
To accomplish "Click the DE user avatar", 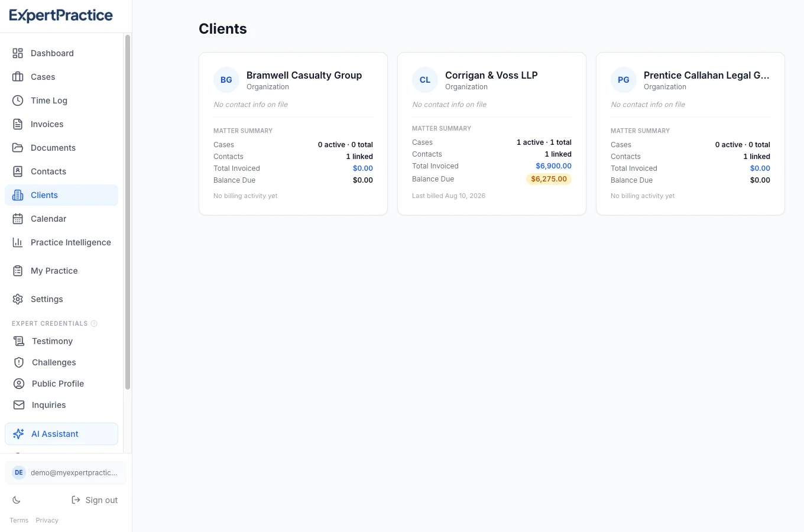I will (x=19, y=472).
